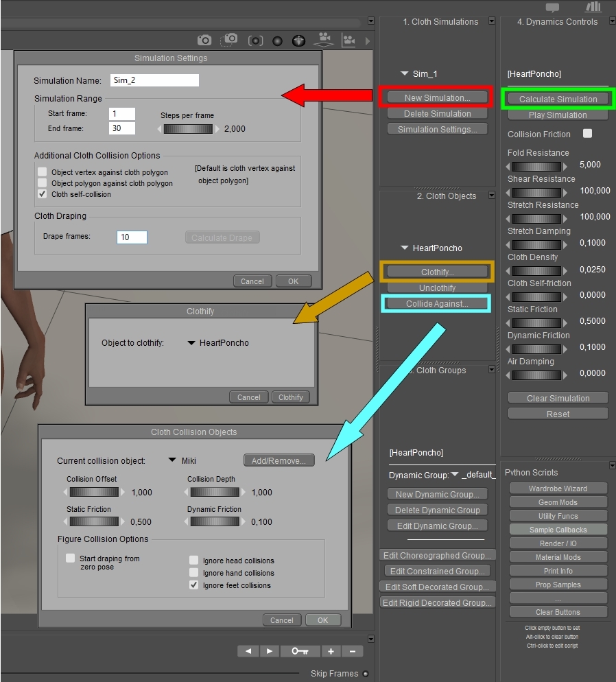This screenshot has width=616, height=682.
Task: Open Current collision object Miki dropdown
Action: (x=182, y=460)
